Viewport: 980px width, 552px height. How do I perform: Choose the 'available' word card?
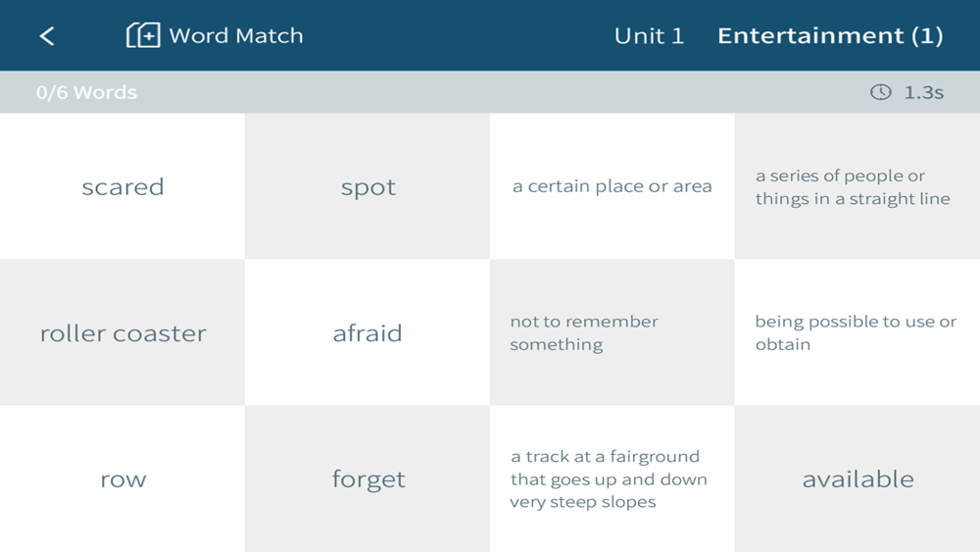(x=857, y=478)
